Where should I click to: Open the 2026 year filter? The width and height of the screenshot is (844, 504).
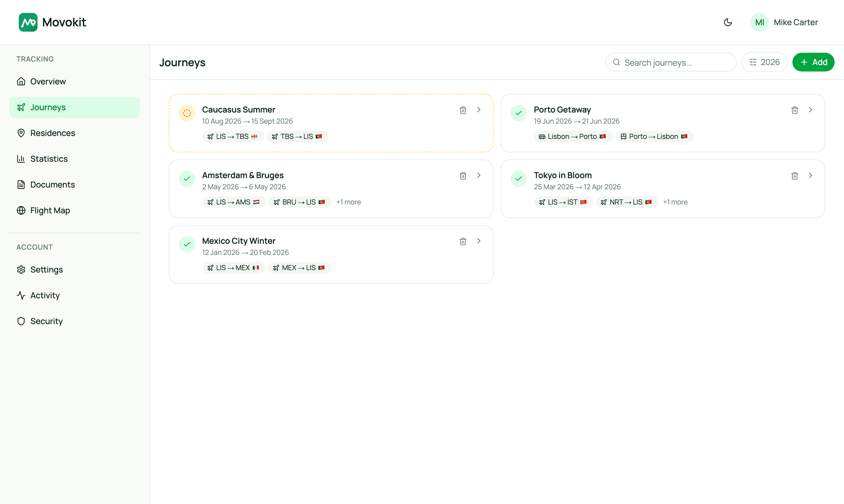click(764, 62)
